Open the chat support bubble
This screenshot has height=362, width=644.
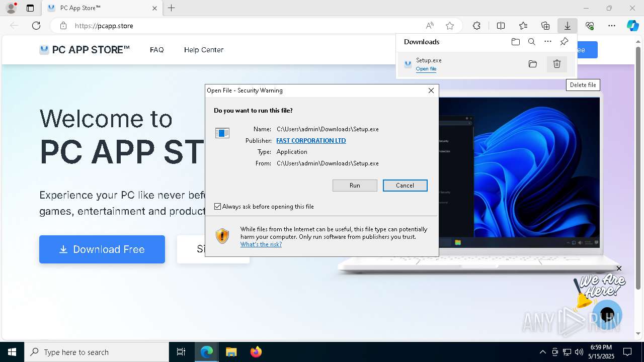click(607, 315)
